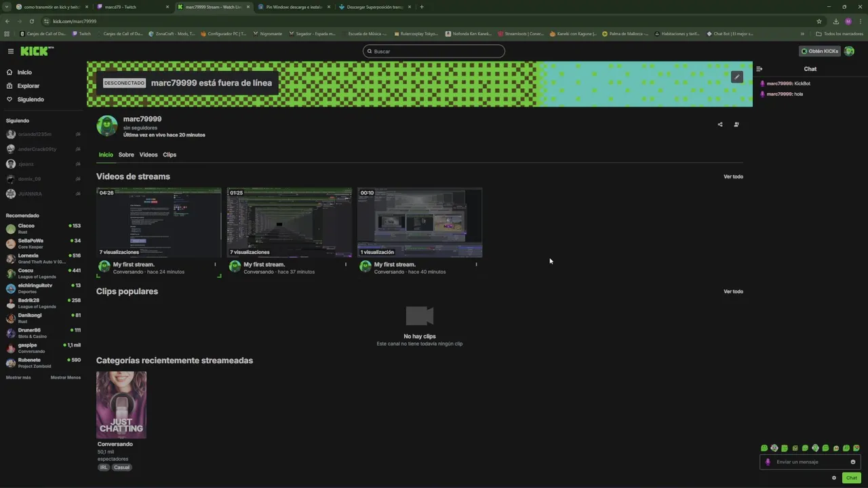
Task: Open recommended channel Badrik28
Action: click(43, 303)
